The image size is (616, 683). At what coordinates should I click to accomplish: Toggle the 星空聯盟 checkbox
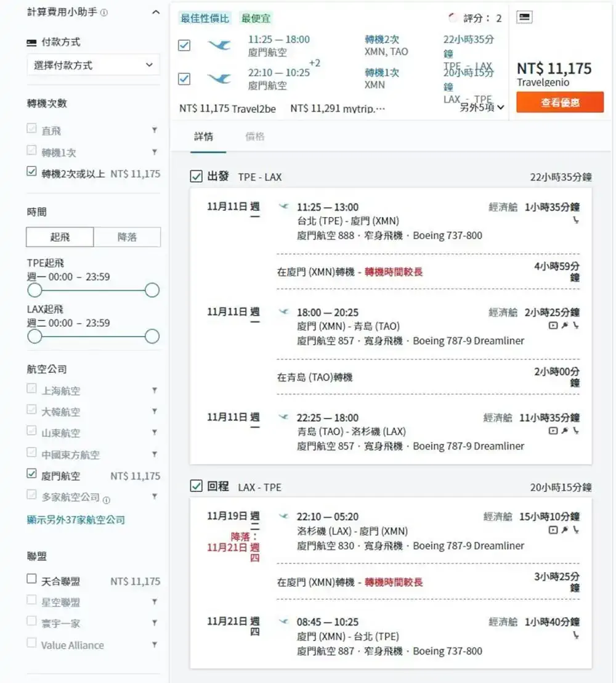31,600
